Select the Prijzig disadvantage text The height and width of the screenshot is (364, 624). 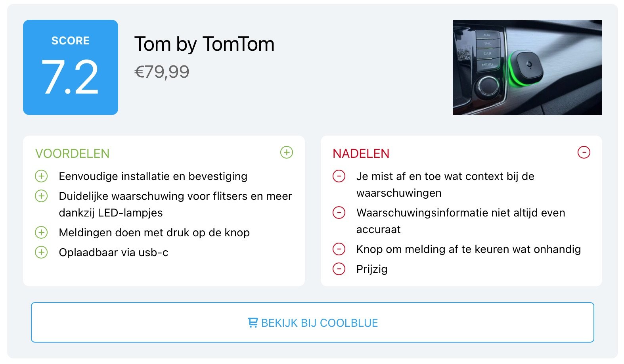coord(372,269)
